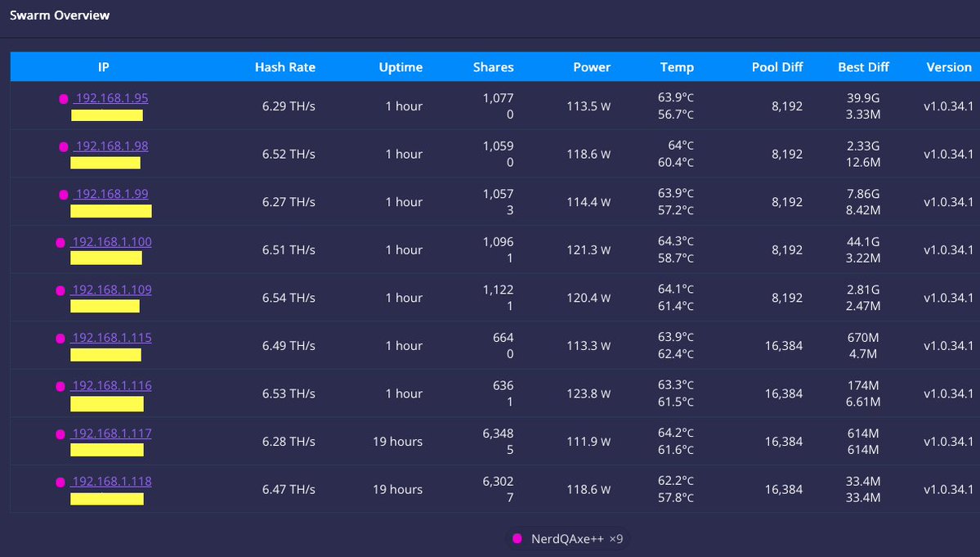Open miner link 192.168.1.95

(x=111, y=98)
